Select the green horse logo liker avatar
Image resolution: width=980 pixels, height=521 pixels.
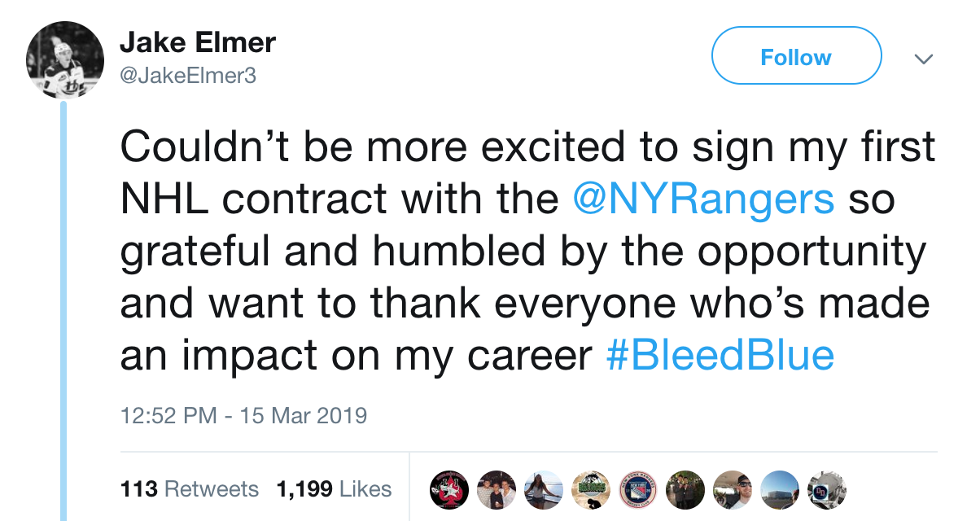tap(590, 489)
